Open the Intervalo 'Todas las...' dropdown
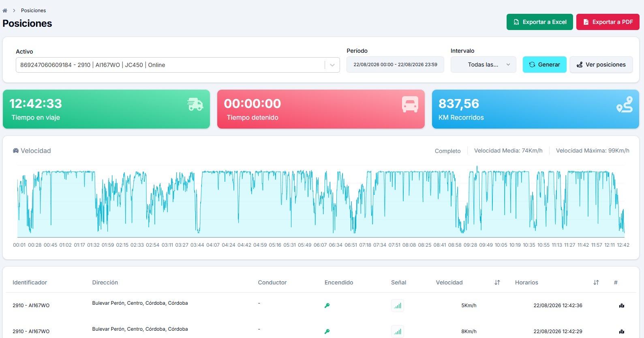 pyautogui.click(x=484, y=65)
